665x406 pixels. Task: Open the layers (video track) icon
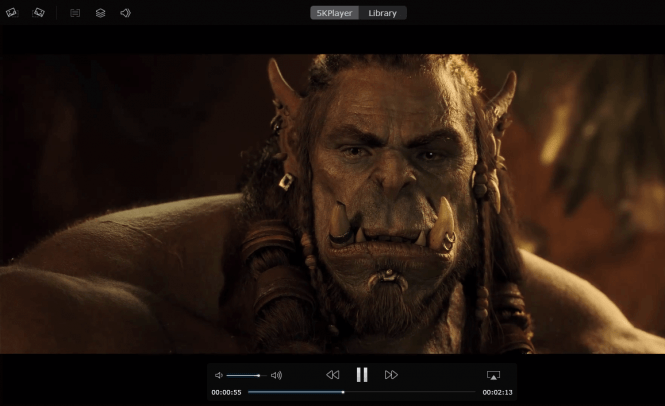click(100, 13)
